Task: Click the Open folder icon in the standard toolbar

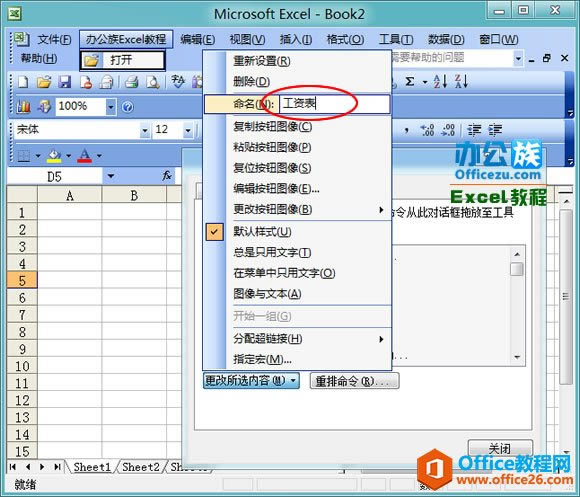Action: click(x=44, y=82)
